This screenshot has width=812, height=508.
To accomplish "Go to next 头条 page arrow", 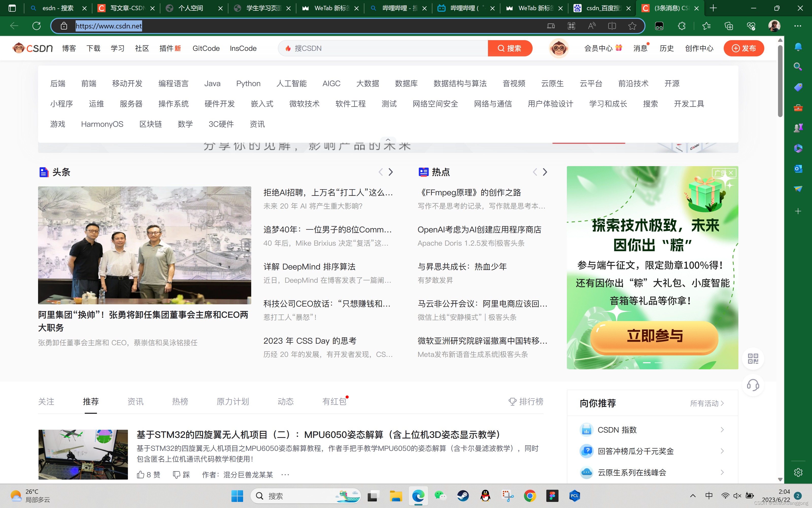I will (391, 172).
